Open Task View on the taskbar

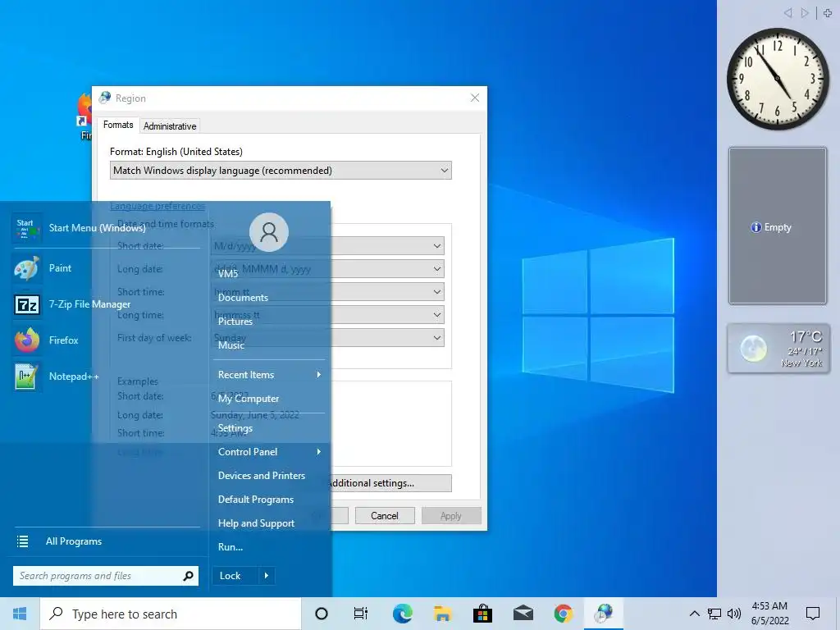361,614
